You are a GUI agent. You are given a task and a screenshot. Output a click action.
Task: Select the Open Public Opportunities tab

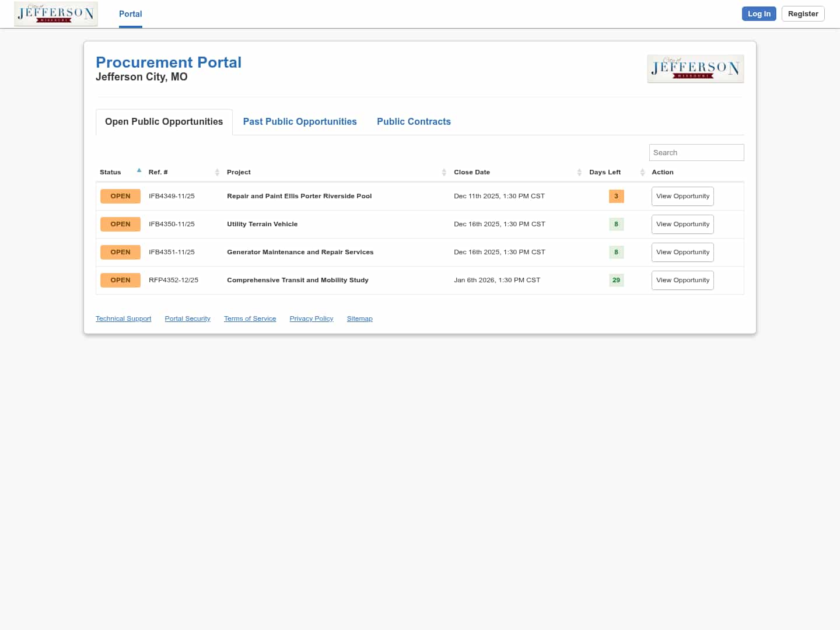pos(164,122)
